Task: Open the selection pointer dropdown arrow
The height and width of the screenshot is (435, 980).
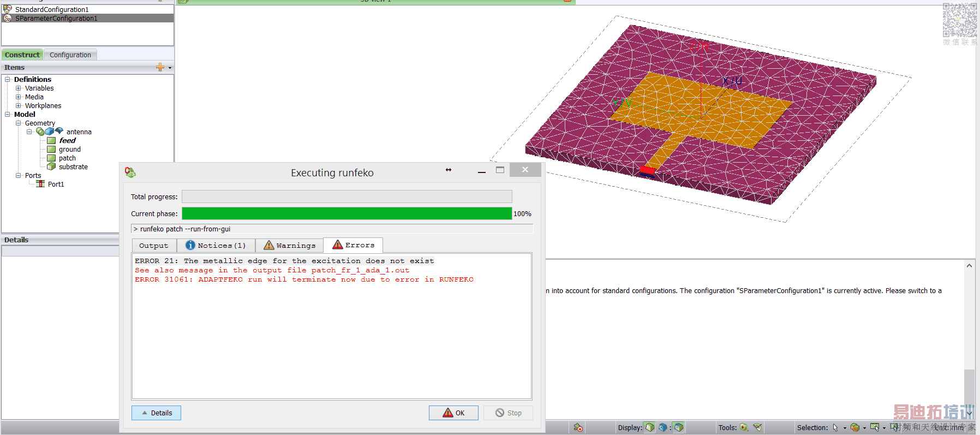Action: [845, 428]
